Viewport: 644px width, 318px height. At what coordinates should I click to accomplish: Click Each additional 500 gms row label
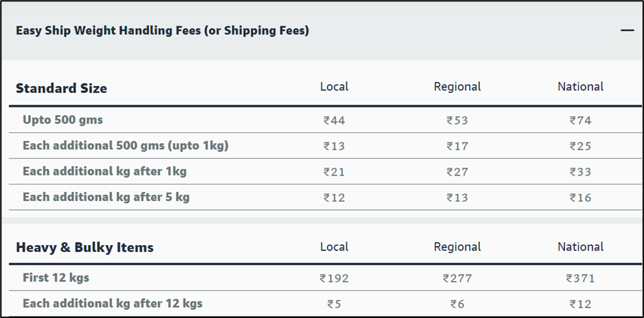[125, 146]
